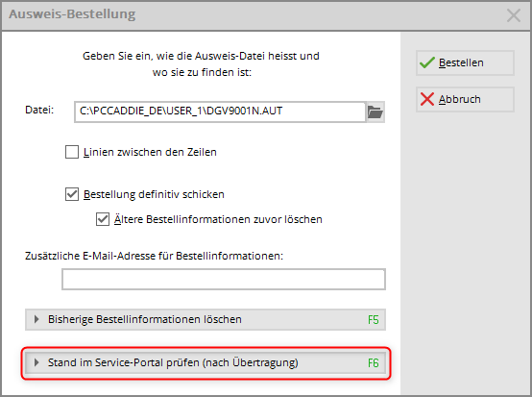Toggle the Ältere Bestellinformationen zuvor löschen checkbox
This screenshot has height=397, width=532.
(103, 219)
